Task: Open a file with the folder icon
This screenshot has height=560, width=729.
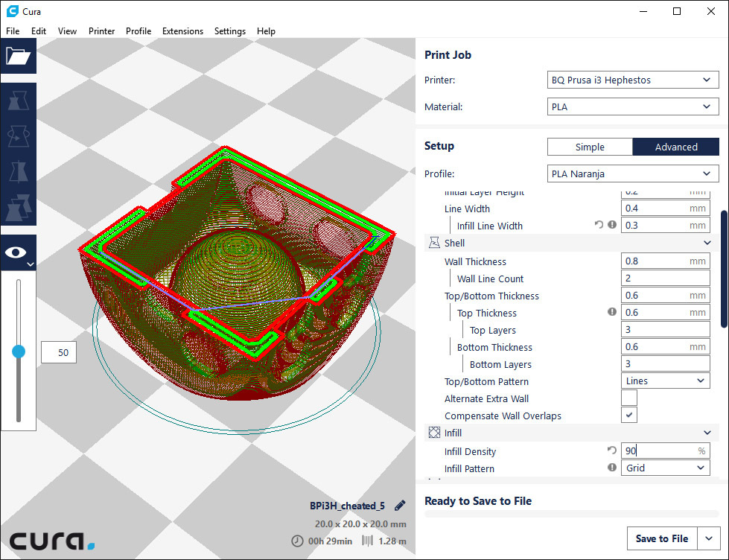Action: pyautogui.click(x=19, y=57)
